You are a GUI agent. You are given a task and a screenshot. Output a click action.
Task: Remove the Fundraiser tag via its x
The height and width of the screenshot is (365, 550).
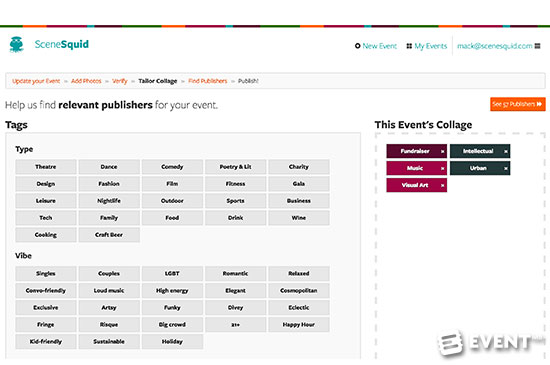(442, 151)
